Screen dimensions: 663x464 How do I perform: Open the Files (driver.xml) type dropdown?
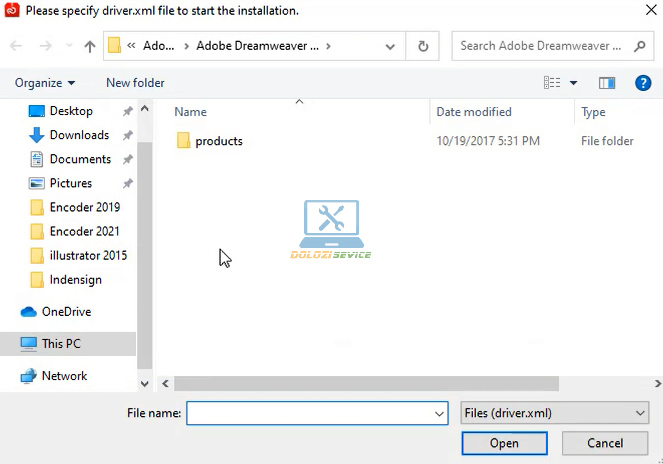pos(554,413)
